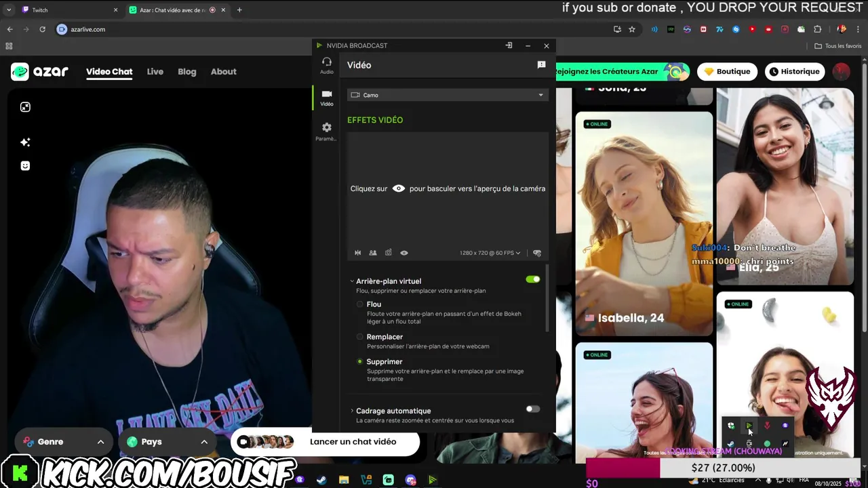Image resolution: width=868 pixels, height=488 pixels.
Task: Select the Flou radio option
Action: (360, 304)
